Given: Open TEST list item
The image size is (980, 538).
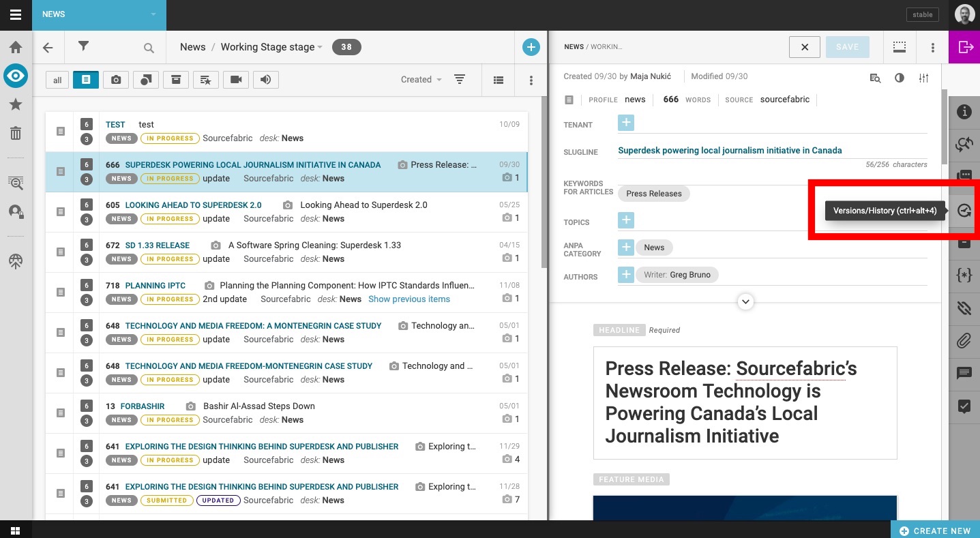Looking at the screenshot, I should (x=286, y=132).
